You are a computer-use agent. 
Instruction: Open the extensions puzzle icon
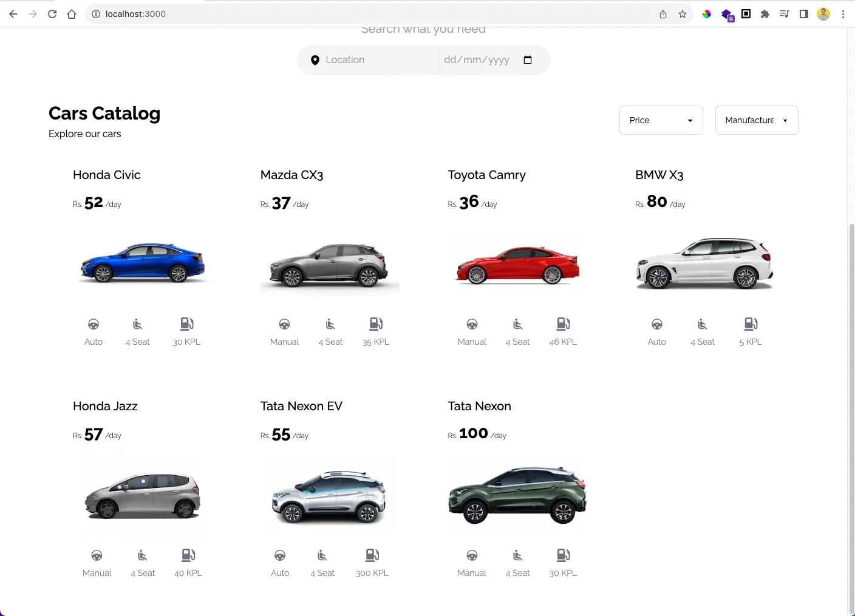(765, 14)
